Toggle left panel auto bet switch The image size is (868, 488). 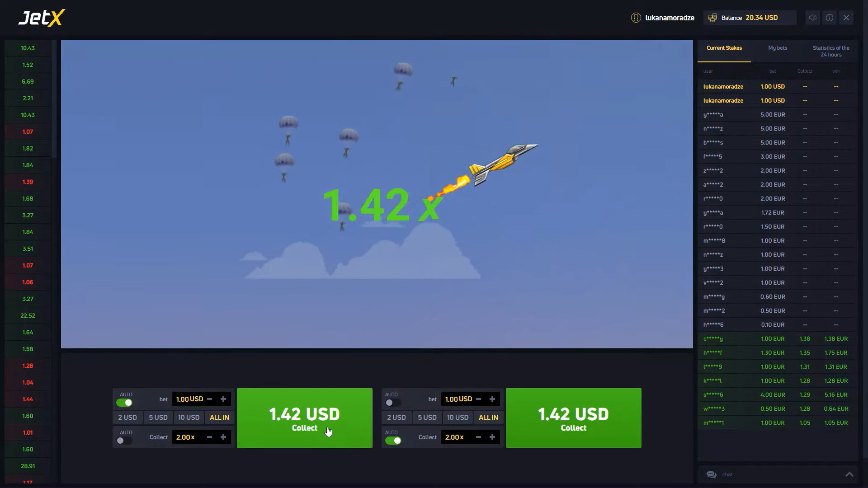(124, 403)
